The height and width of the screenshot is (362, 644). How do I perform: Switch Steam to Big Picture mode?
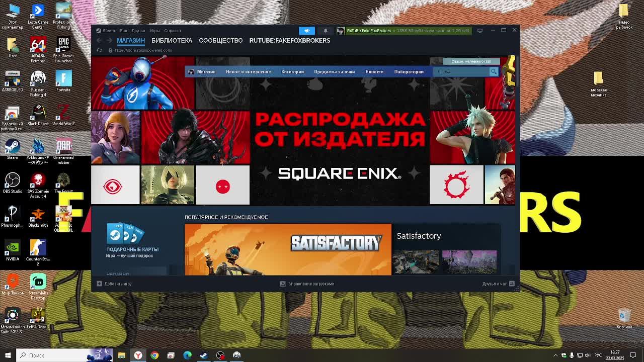[480, 31]
